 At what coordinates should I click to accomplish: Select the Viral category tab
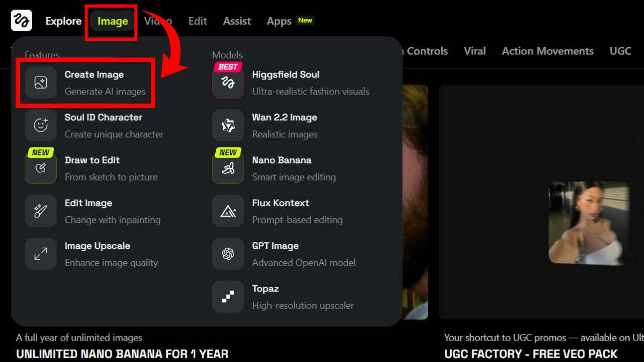point(474,51)
